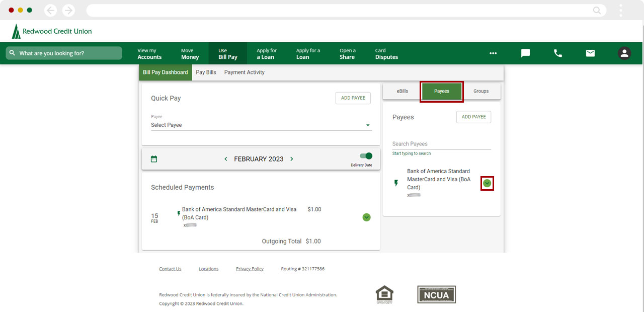Switch to the Pay Bills tab
Image resolution: width=644 pixels, height=312 pixels.
click(x=206, y=72)
